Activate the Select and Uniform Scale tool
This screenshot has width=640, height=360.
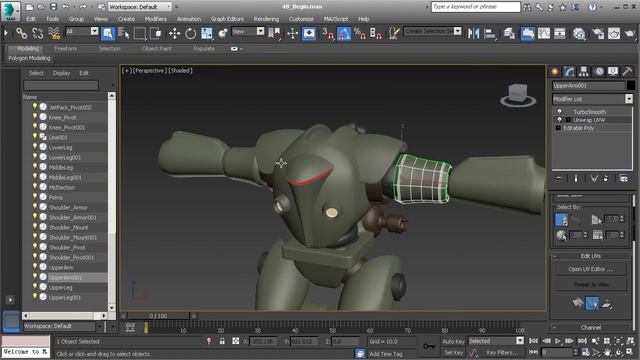207,33
